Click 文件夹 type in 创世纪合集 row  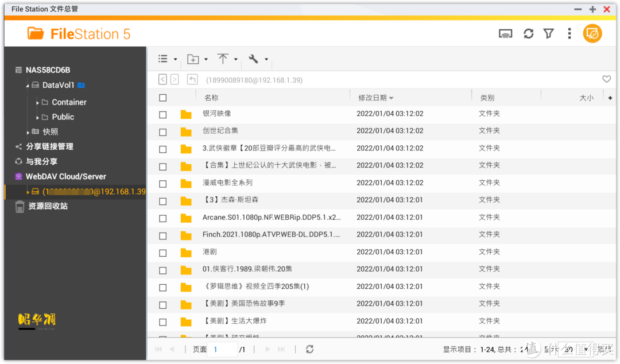490,130
